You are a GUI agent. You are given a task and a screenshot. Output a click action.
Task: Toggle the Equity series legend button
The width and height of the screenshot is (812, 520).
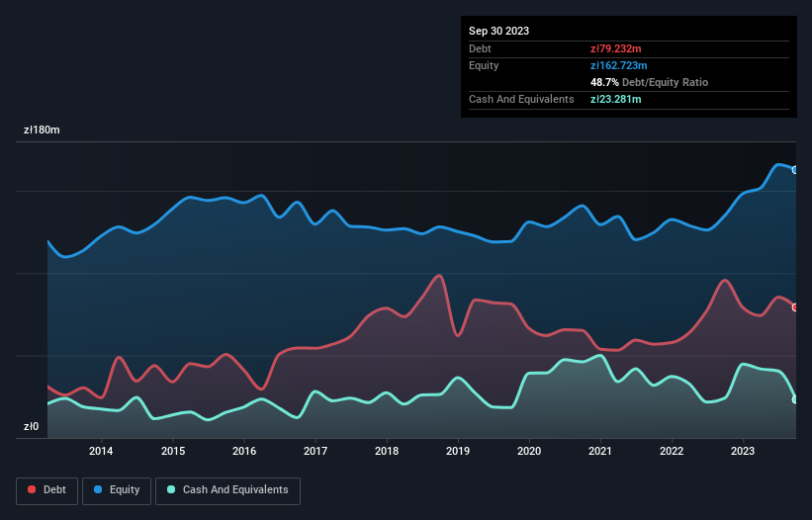117,490
